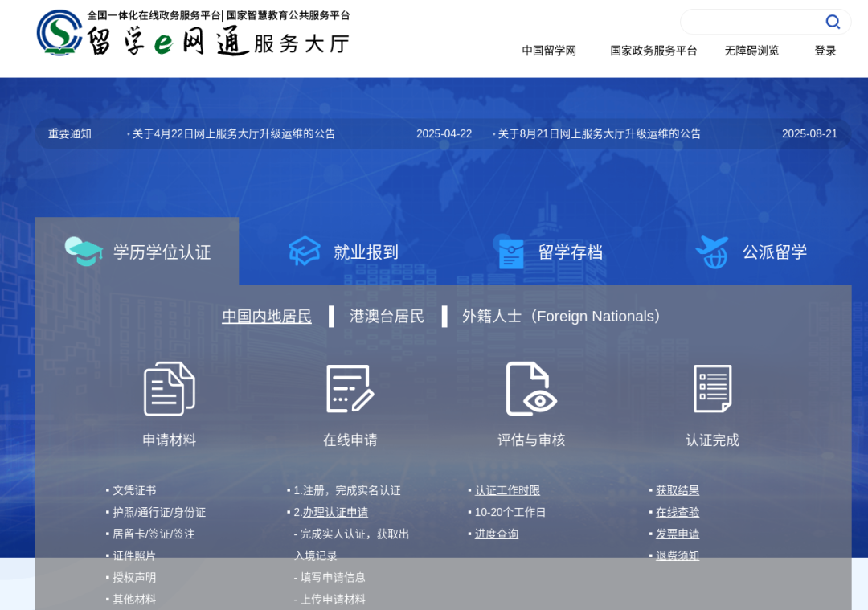Click the graduation cap icon for 学历学位认证

84,252
